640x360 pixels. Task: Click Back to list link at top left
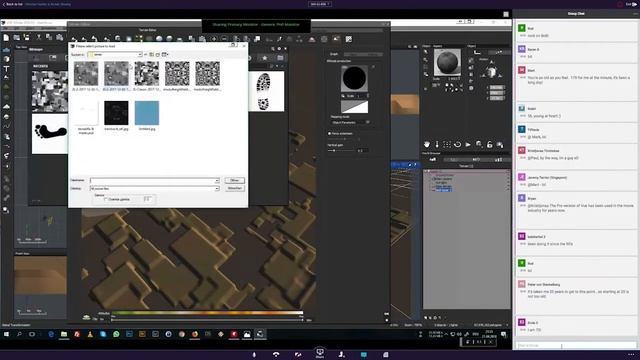(x=12, y=4)
